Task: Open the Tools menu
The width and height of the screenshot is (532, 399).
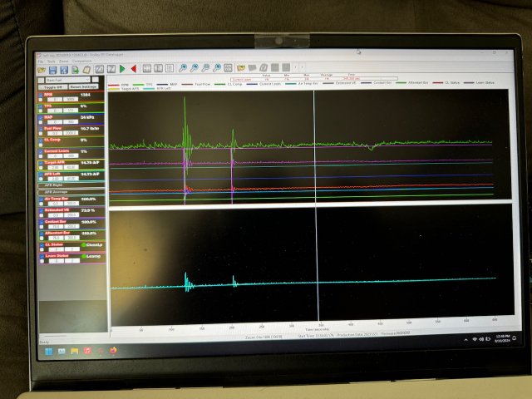Action: tap(51, 62)
